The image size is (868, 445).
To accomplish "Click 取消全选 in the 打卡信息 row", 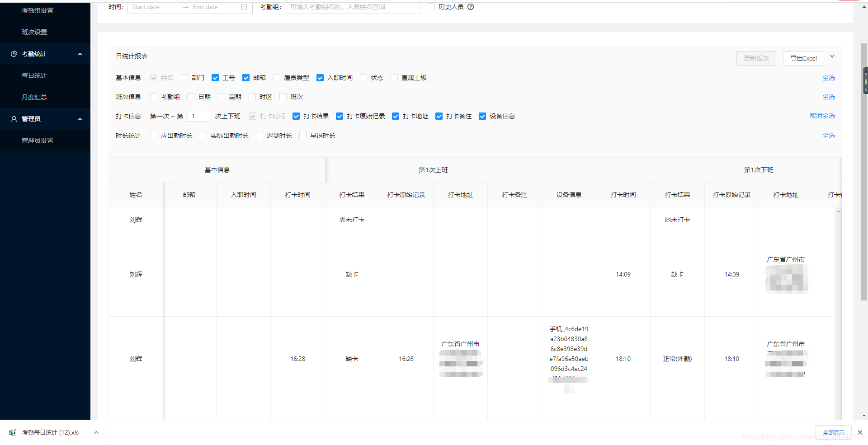I will pos(822,116).
